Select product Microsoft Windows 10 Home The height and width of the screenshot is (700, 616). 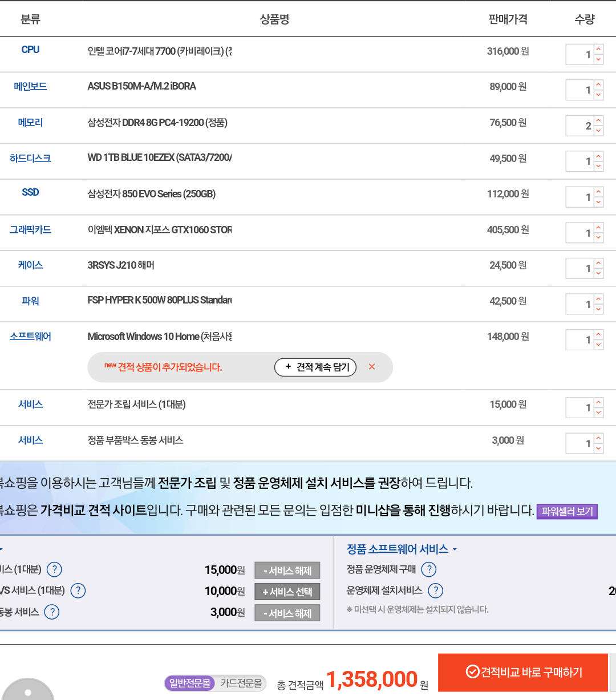[160, 337]
